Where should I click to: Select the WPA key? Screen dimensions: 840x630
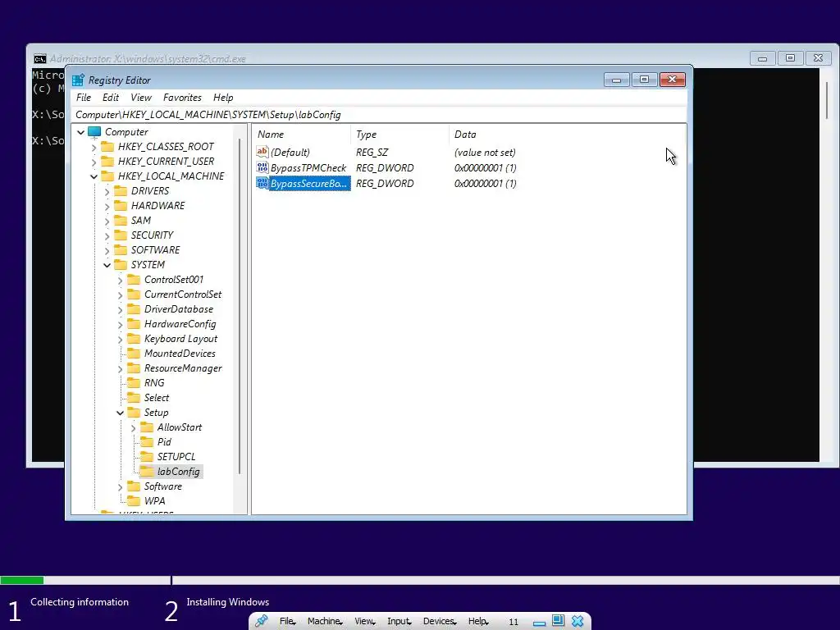point(154,501)
